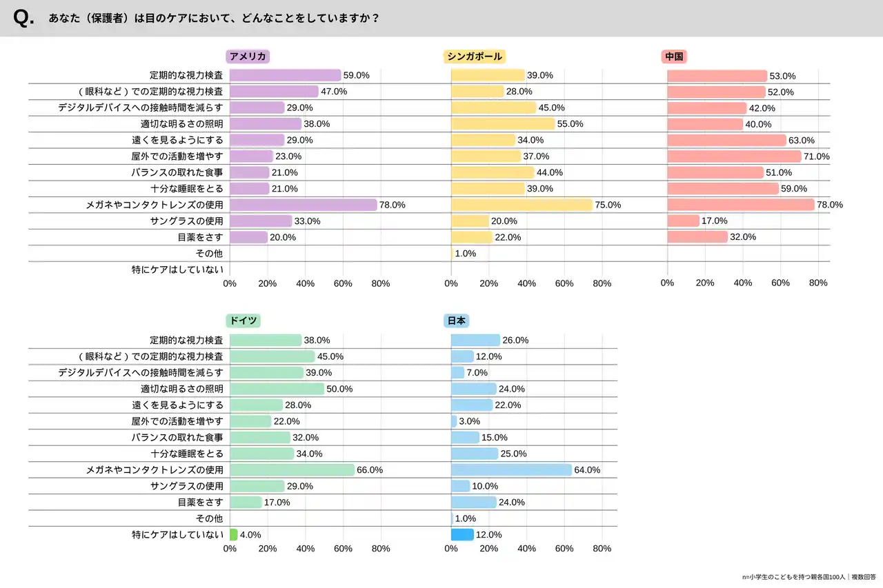This screenshot has height=588, width=883.
Task: Click America's 59.0% vision check bar
Action: (x=285, y=75)
